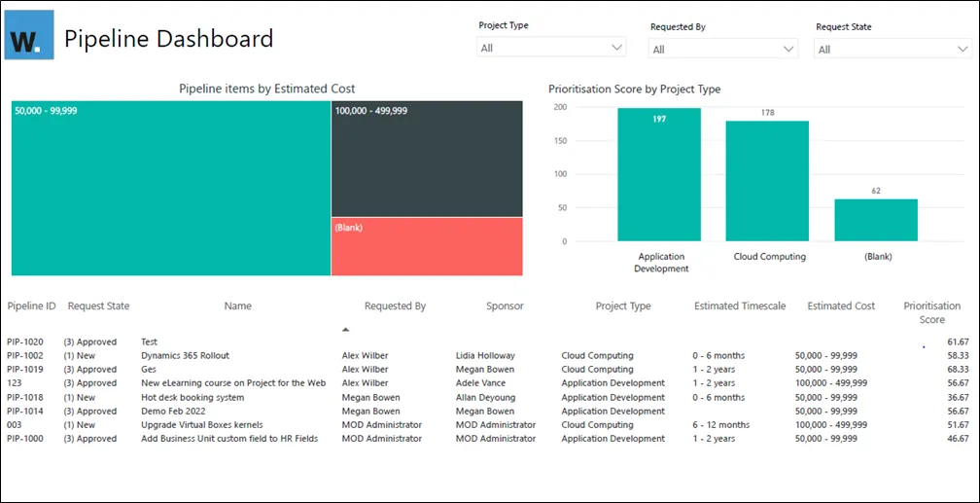Click the red (Blank) treemap block
Screen dimensions: 980x503
(426, 246)
